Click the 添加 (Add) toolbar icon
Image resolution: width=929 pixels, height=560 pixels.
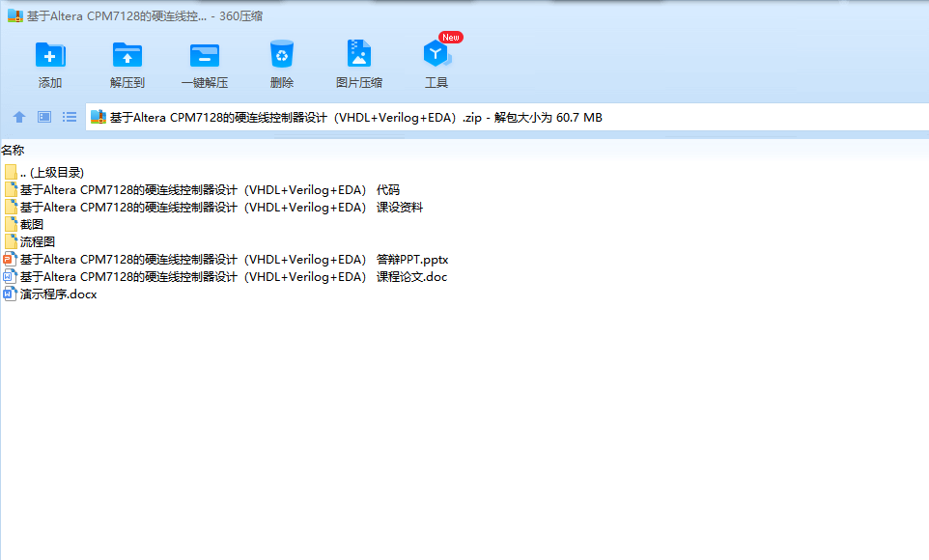(50, 55)
